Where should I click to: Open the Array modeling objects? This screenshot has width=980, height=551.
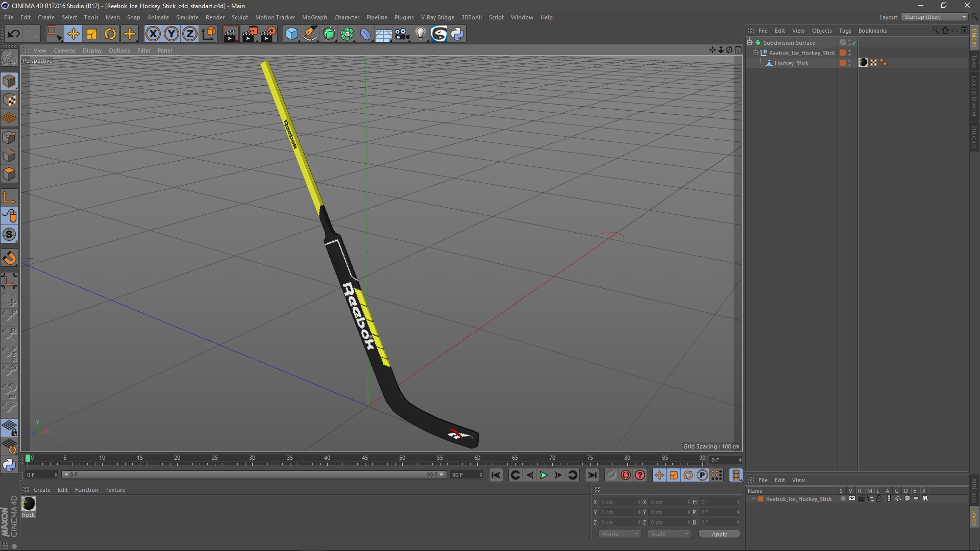click(347, 34)
